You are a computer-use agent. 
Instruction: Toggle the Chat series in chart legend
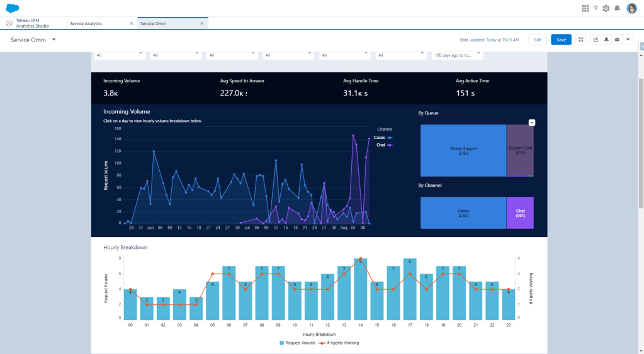tap(384, 145)
